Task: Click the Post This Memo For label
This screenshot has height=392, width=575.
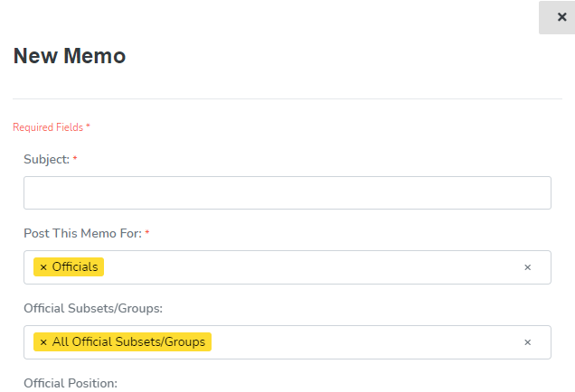Action: 82,233
